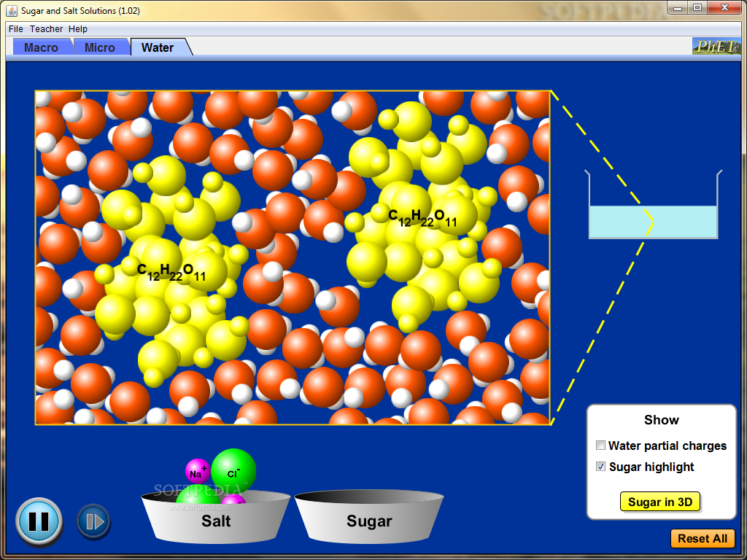Screen dimensions: 747x560
Task: Click the right sucrose C12H22O11 molecule
Action: point(422,217)
